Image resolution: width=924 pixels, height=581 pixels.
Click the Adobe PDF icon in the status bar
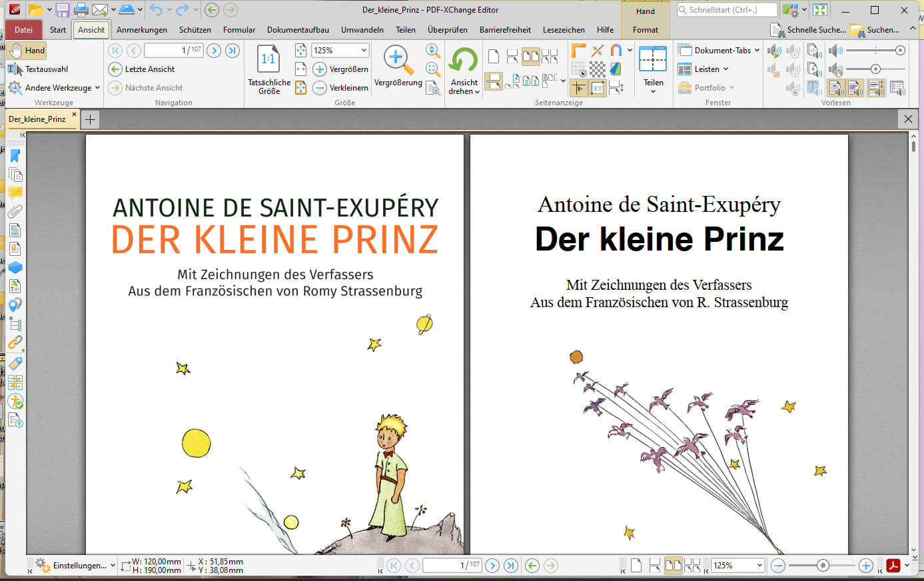(893, 566)
